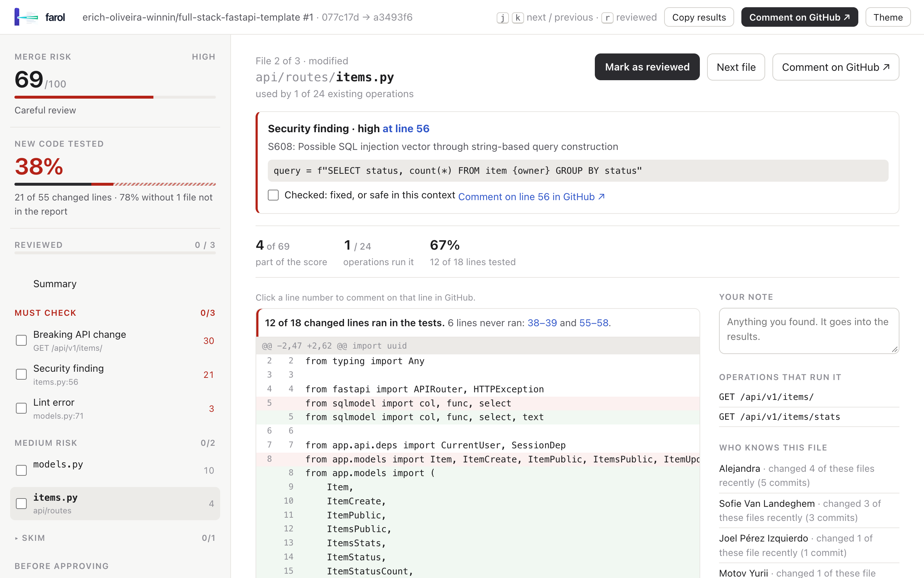The height and width of the screenshot is (578, 924).
Task: Click line number 8 of added models import
Action: point(291,473)
